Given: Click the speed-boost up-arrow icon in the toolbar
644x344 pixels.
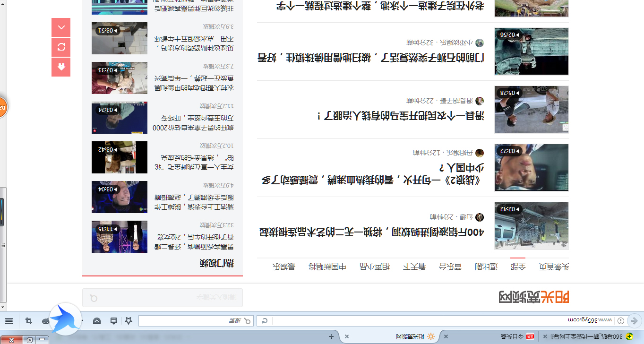Looking at the screenshot, I should pos(97,321).
